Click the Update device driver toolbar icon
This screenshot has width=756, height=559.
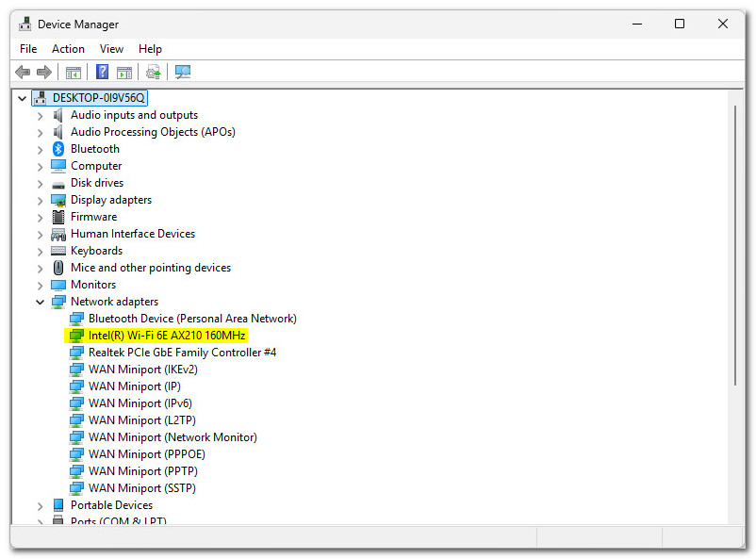pyautogui.click(x=153, y=73)
